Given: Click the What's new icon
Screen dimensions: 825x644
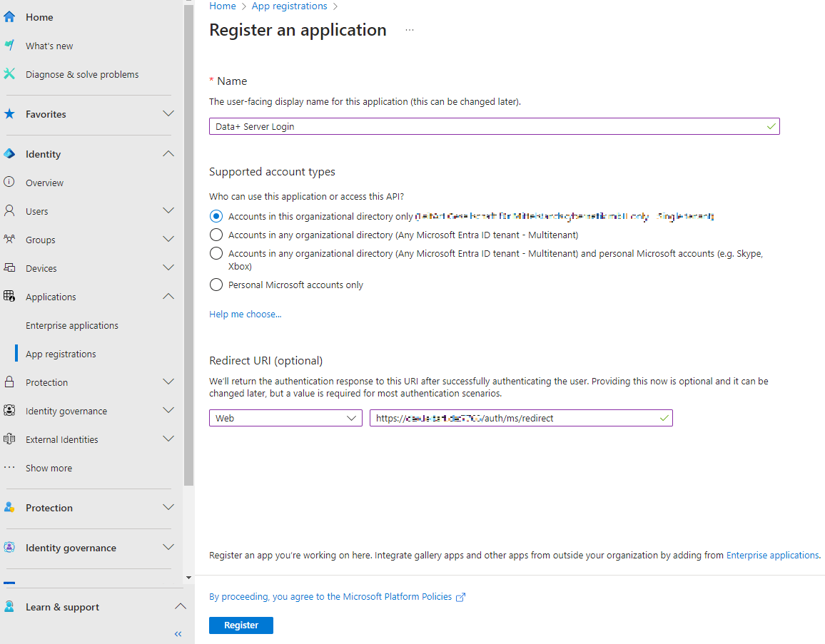Looking at the screenshot, I should [x=9, y=45].
